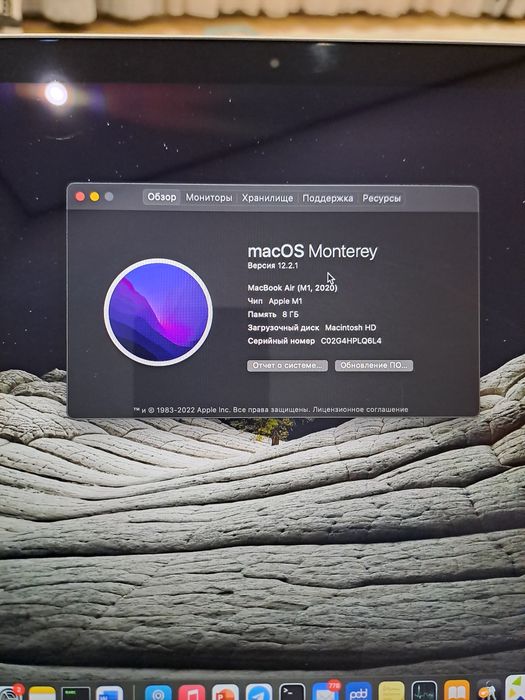Click the macOS Monterey title
This screenshot has width=525, height=700.
tap(312, 251)
